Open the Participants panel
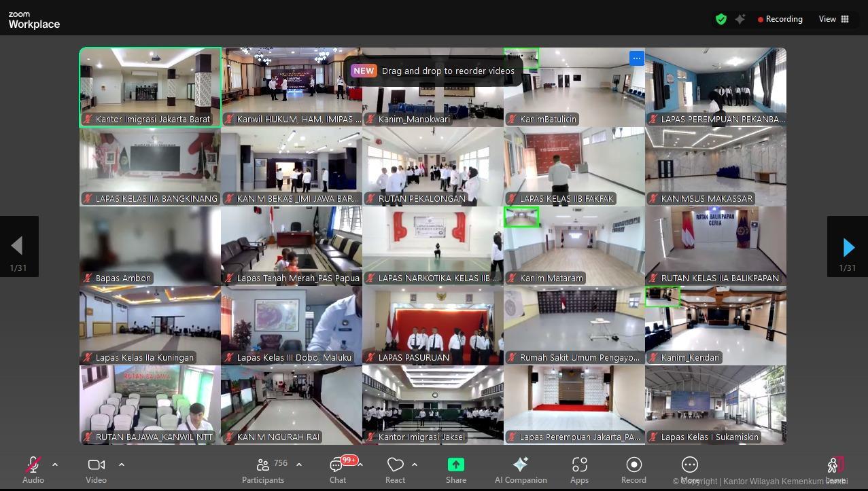The width and height of the screenshot is (868, 491). pyautogui.click(x=263, y=469)
